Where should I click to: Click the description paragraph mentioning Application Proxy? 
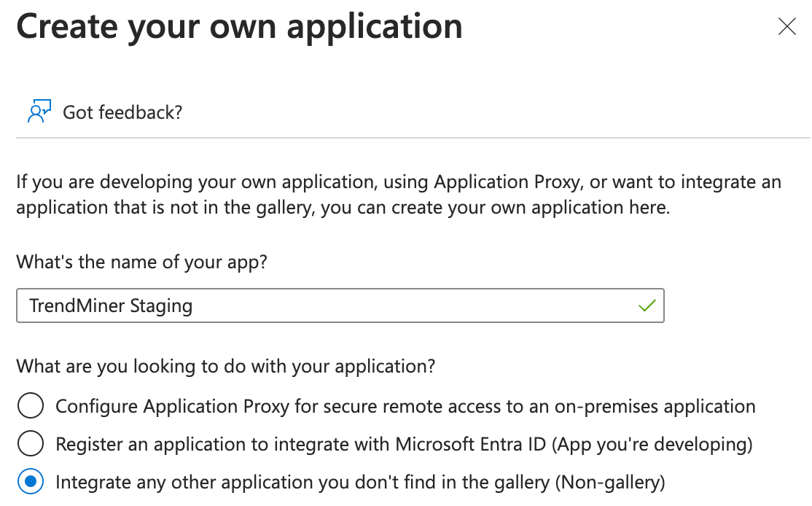coord(398,194)
